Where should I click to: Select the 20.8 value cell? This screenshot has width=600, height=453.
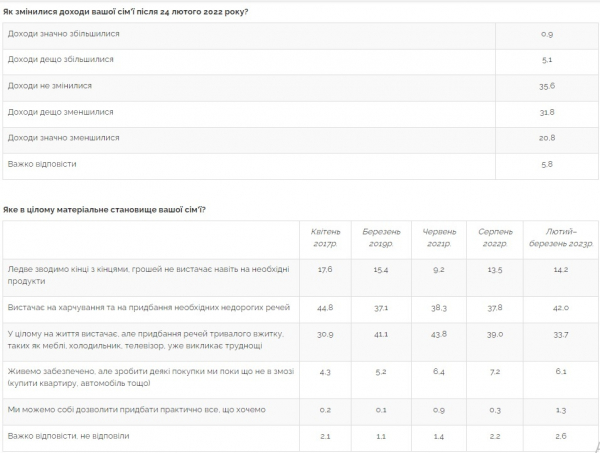[547, 138]
